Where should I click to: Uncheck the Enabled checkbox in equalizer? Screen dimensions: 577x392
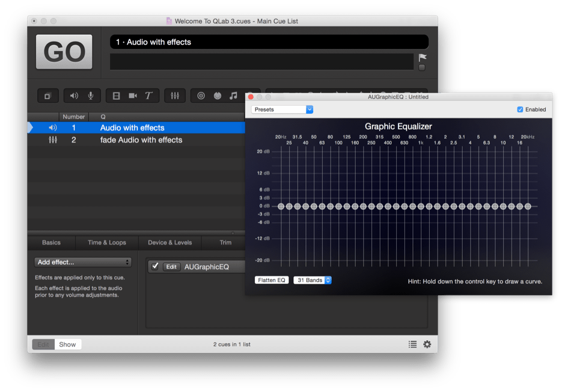coord(521,109)
